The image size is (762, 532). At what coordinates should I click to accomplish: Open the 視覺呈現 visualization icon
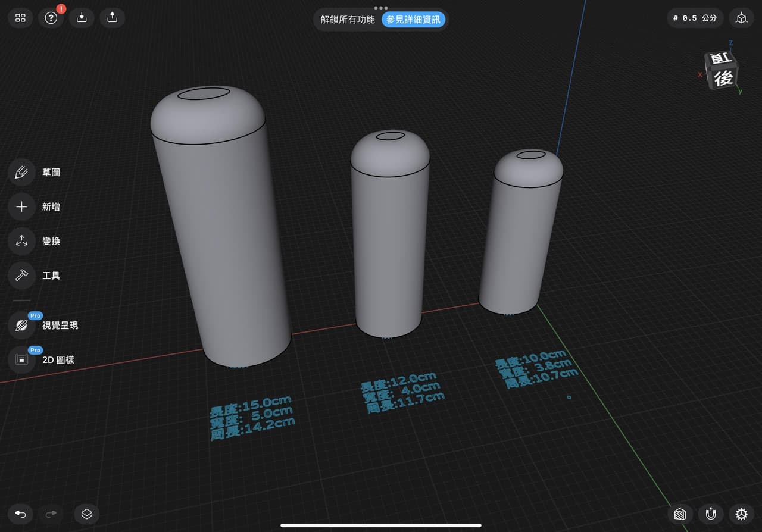21,326
